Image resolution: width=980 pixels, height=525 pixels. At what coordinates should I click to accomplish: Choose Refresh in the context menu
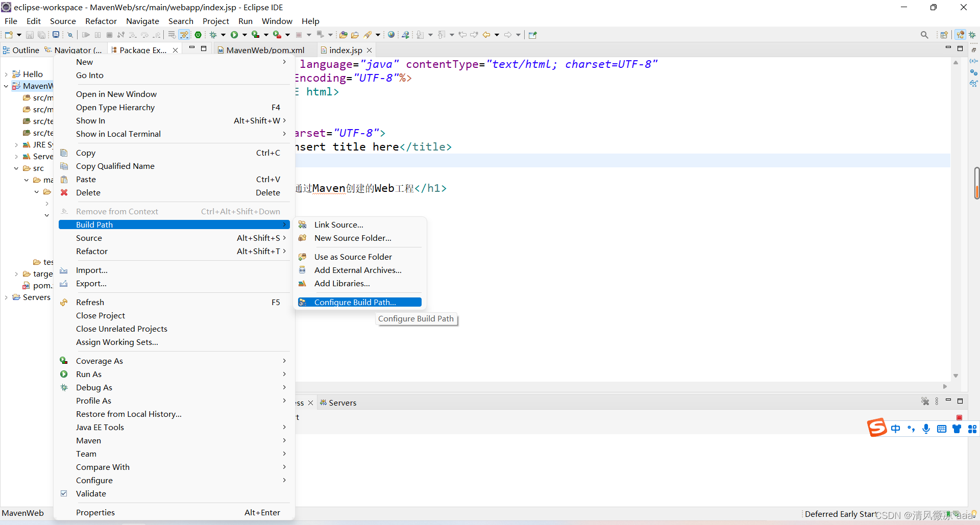(x=174, y=302)
